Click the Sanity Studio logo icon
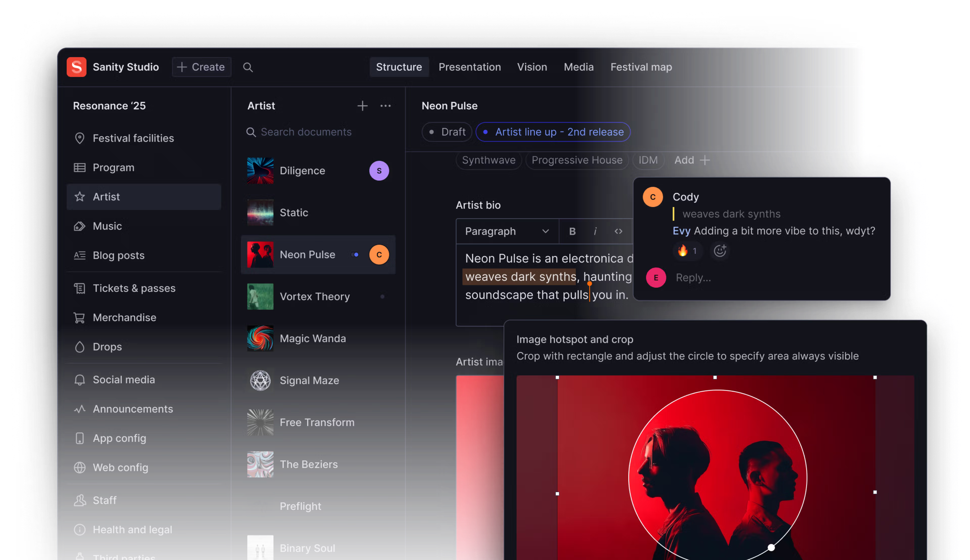This screenshot has height=560, width=970. click(x=77, y=67)
